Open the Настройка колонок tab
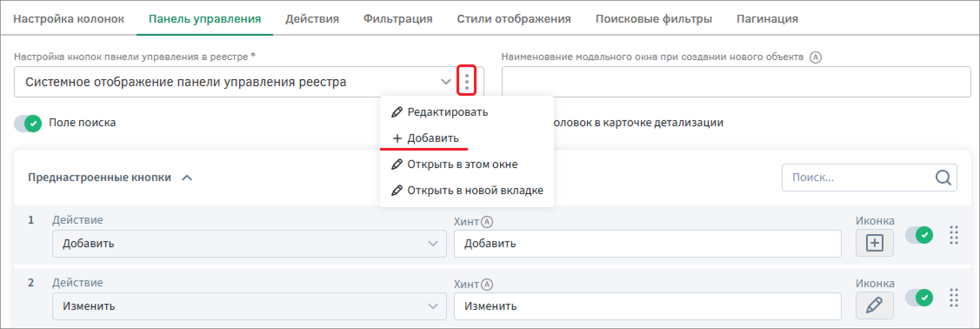 click(69, 19)
